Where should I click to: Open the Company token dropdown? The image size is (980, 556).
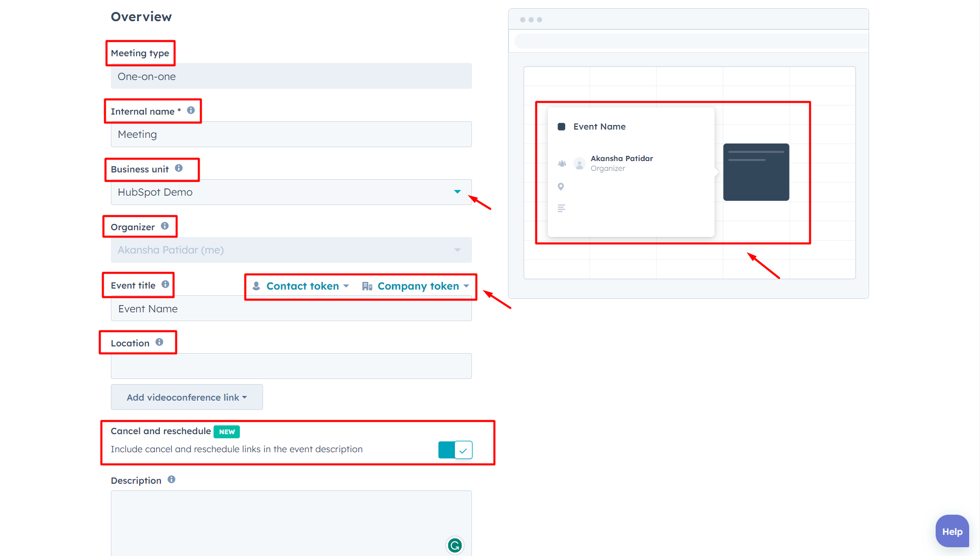tap(416, 286)
